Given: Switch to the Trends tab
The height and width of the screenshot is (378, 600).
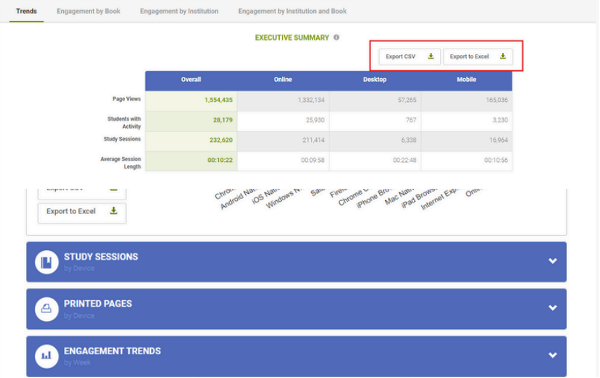Looking at the screenshot, I should [x=26, y=11].
